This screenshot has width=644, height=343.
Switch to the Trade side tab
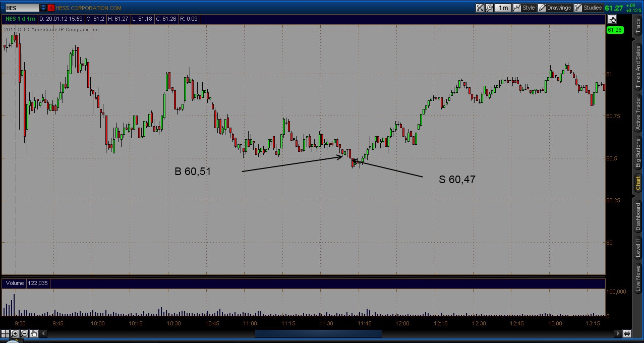[638, 26]
